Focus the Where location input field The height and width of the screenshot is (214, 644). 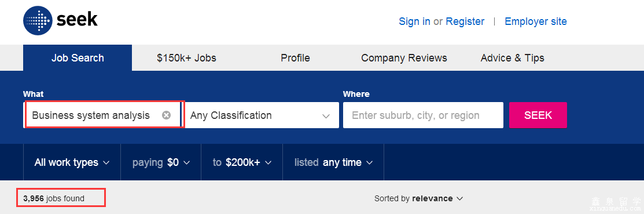pos(423,115)
